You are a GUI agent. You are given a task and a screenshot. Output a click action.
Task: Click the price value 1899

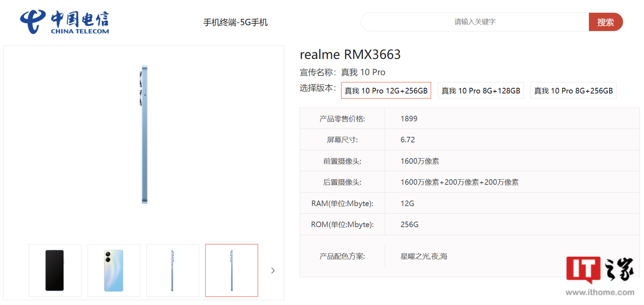coord(409,119)
